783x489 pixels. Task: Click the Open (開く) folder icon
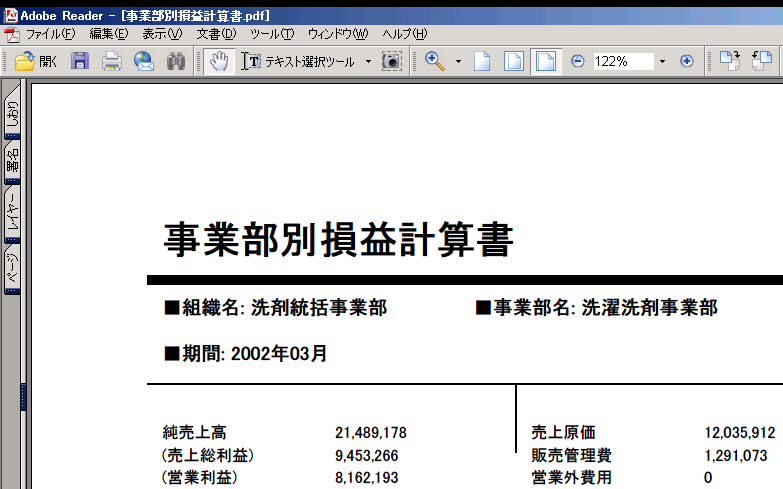click(x=35, y=61)
